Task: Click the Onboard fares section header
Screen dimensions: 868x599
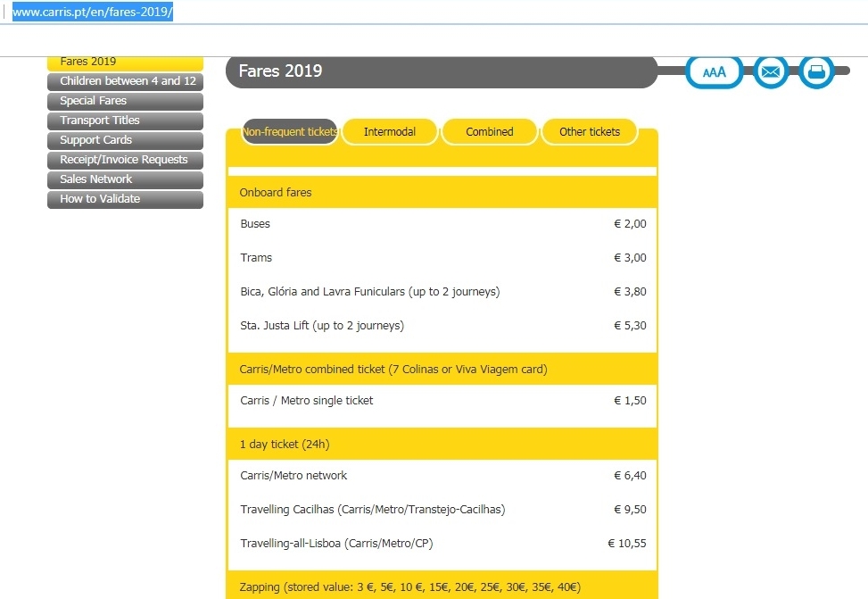Action: (x=442, y=192)
